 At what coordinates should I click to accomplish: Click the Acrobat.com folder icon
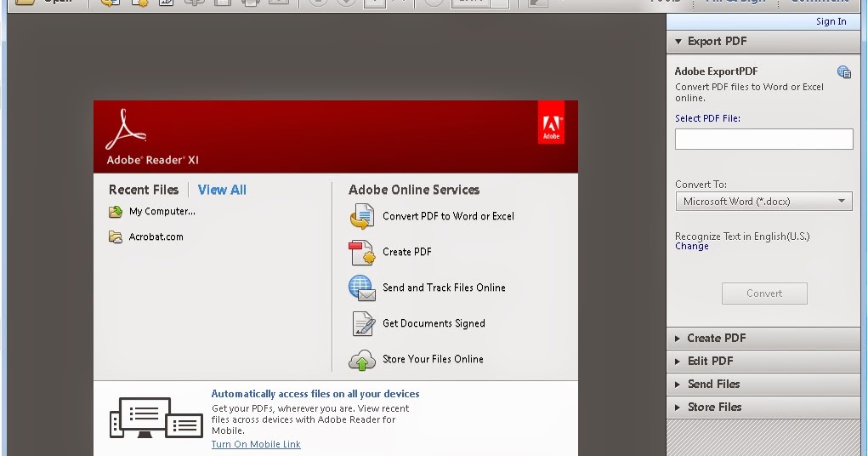tap(115, 237)
